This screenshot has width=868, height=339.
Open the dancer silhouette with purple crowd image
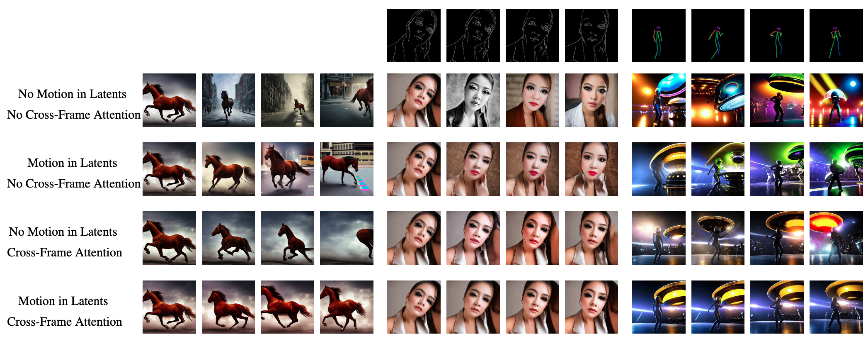tap(777, 100)
